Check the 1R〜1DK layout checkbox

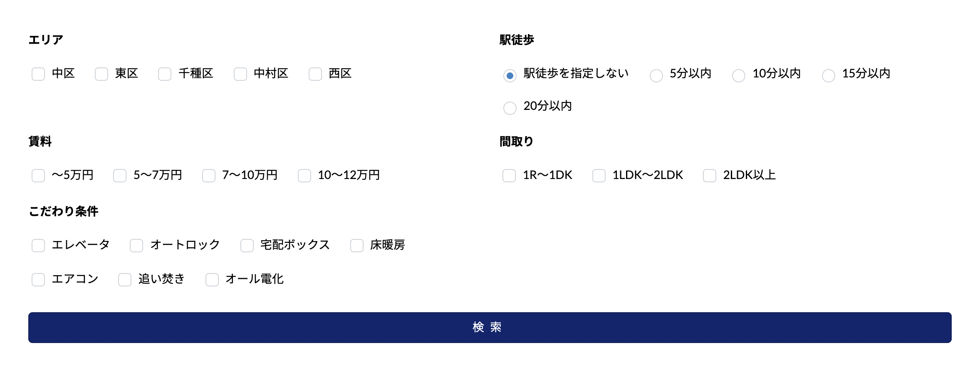pyautogui.click(x=509, y=176)
